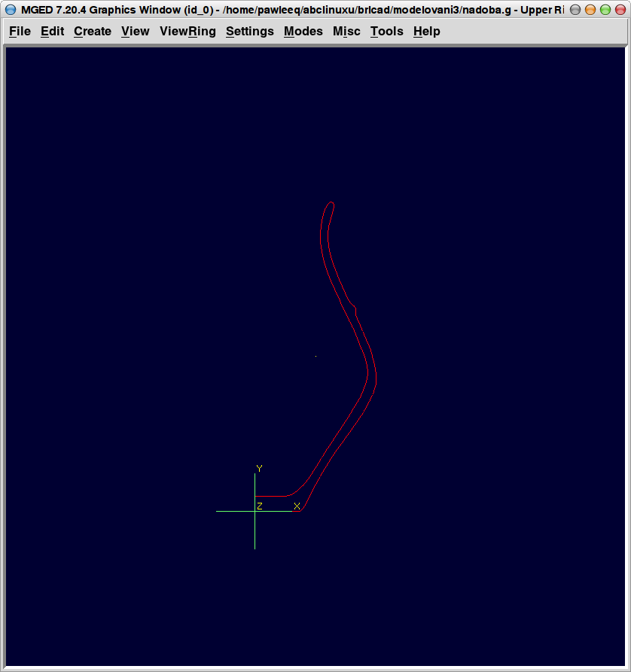Click the yellow X axis label
Screen dimensions: 631x672
(297, 506)
